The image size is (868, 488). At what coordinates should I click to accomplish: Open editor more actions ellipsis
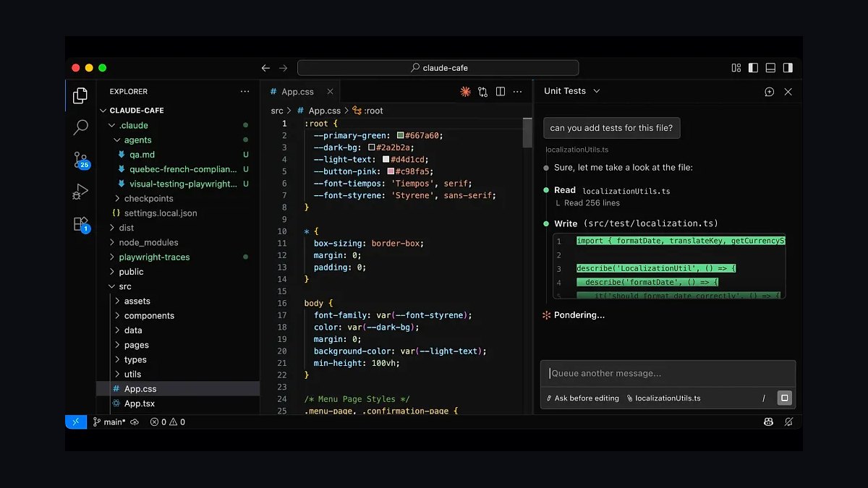pos(517,92)
